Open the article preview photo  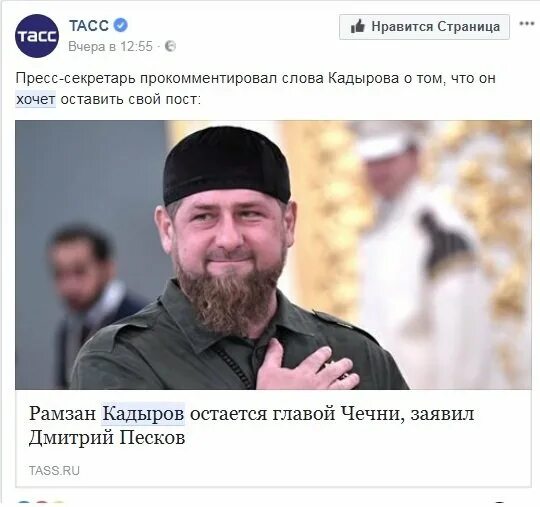point(273,255)
